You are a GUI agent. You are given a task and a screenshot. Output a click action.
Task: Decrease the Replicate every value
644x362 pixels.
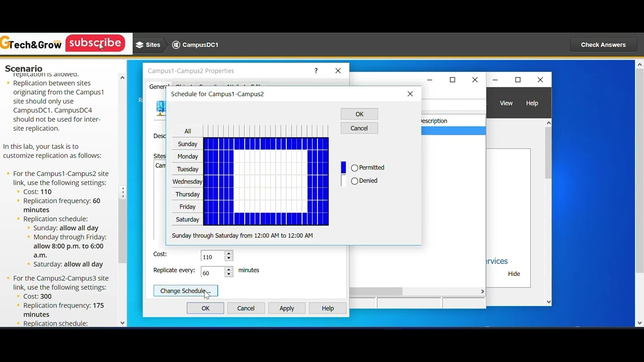pos(229,275)
